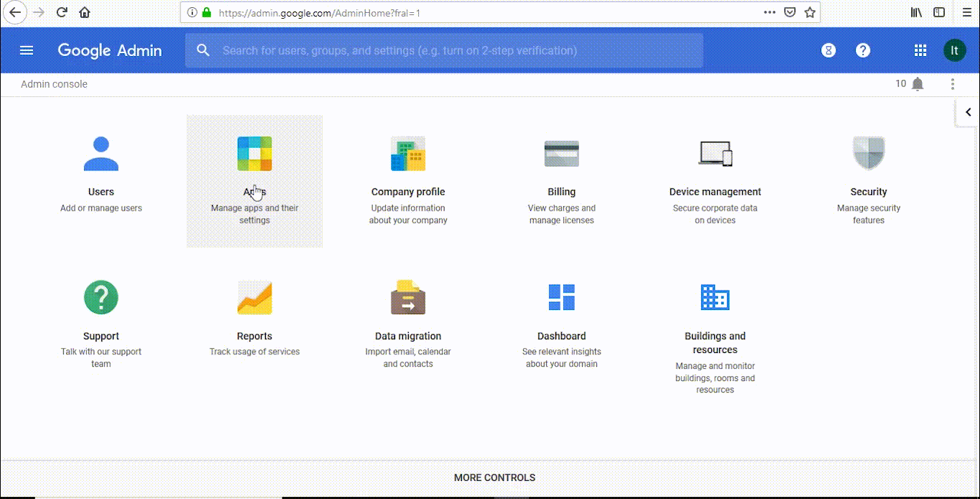Image resolution: width=980 pixels, height=499 pixels.
Task: Click 'View charges and manage licenses' text
Action: [x=562, y=214]
